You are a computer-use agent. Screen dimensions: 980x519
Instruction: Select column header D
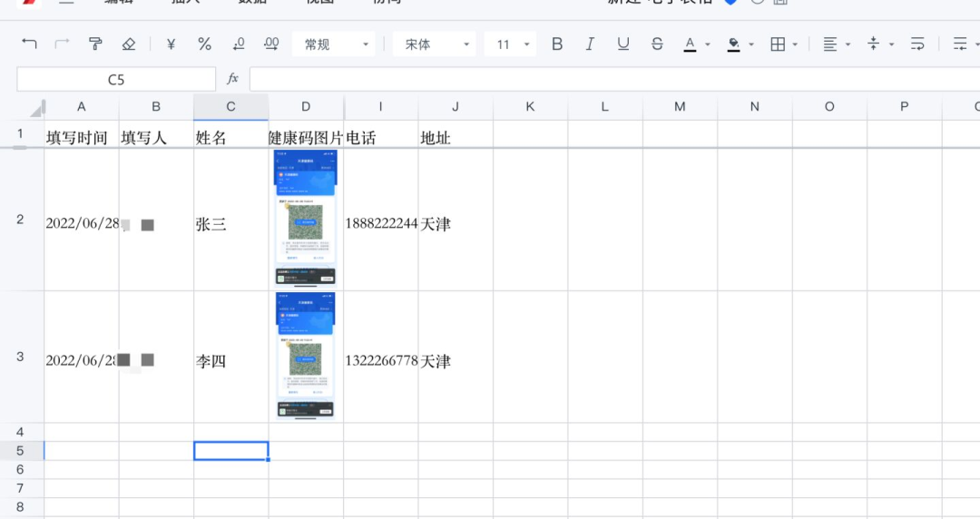point(306,107)
